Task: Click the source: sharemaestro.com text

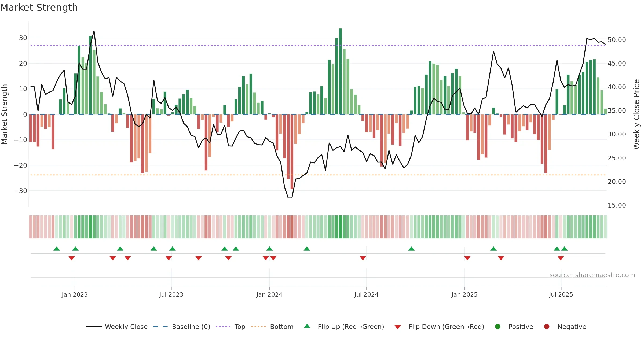Action: click(x=592, y=275)
